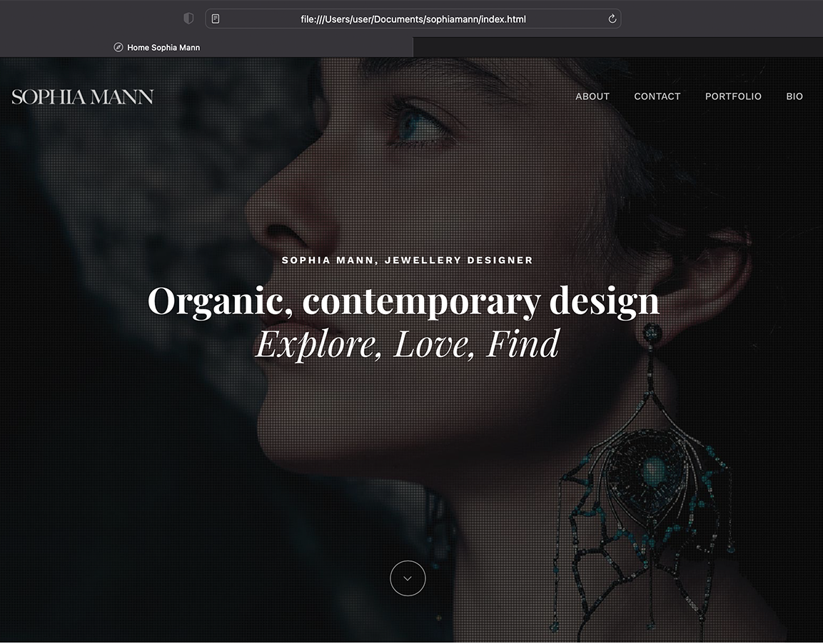823x644 pixels.
Task: Click the compass favicon on the tab
Action: click(118, 47)
